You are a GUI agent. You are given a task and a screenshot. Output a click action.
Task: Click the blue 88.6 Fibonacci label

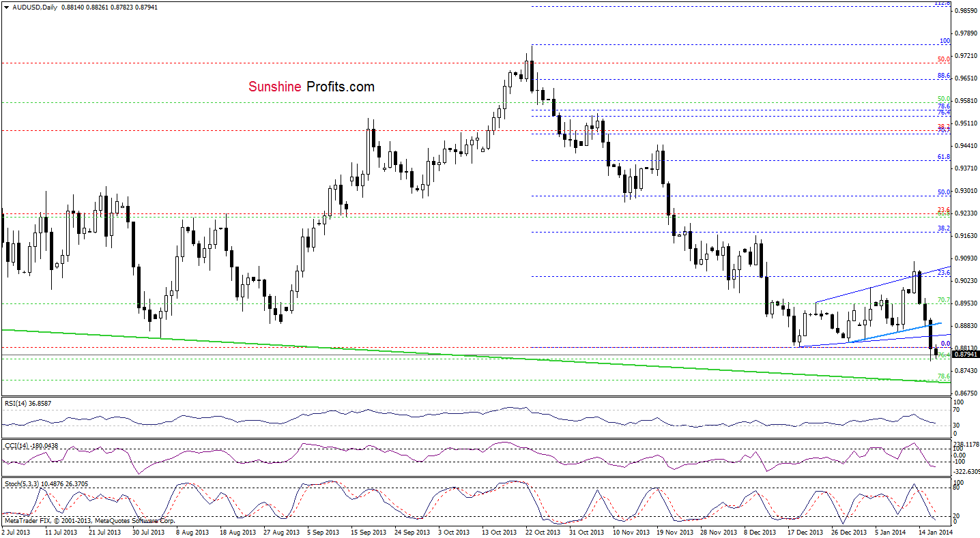pyautogui.click(x=944, y=76)
